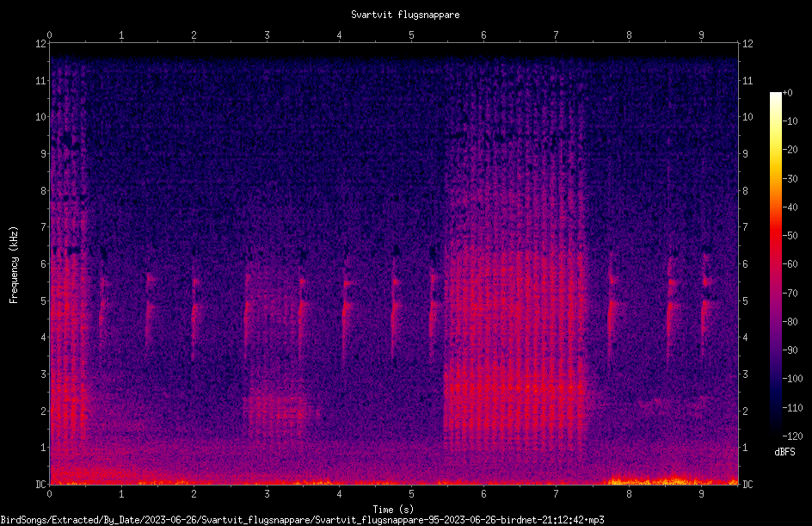Click the "5" second tick on the bottom time axis
This screenshot has height=526, width=812.
coord(411,494)
